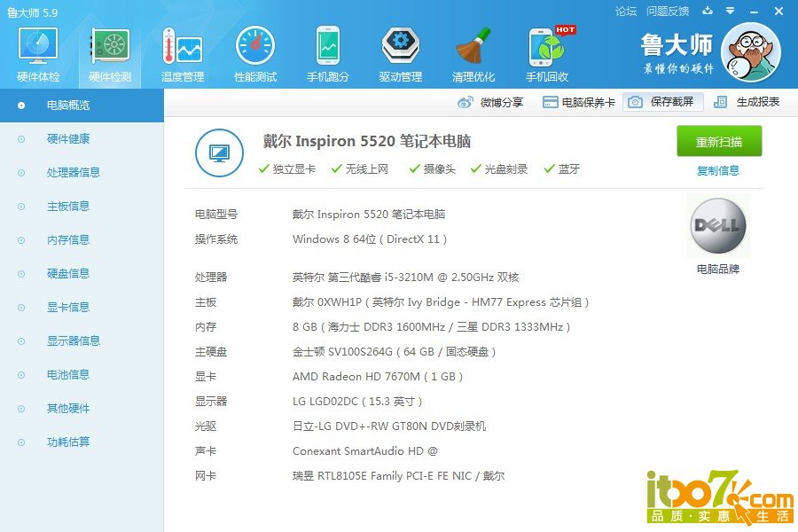
Task: Click the 戴尔 0XWH1P motherboard value
Action: tap(441, 302)
